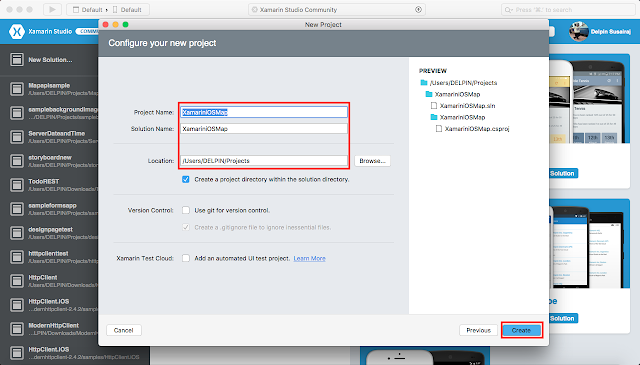Cancel the new project dialog

click(124, 330)
